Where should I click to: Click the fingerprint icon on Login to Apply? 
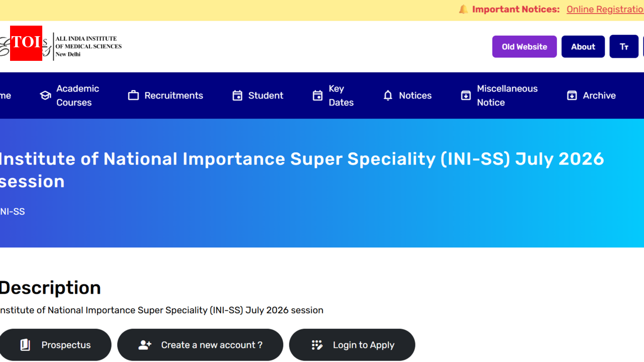(x=317, y=345)
